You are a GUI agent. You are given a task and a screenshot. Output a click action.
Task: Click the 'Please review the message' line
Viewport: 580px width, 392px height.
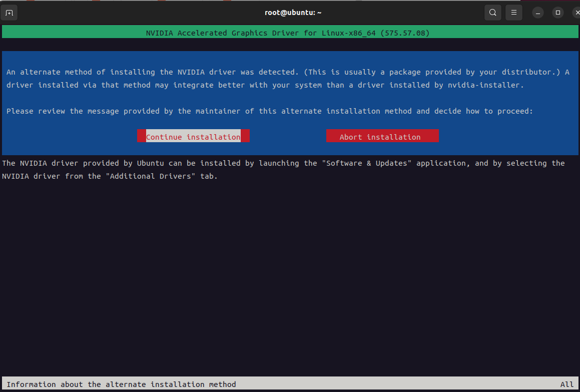(270, 111)
